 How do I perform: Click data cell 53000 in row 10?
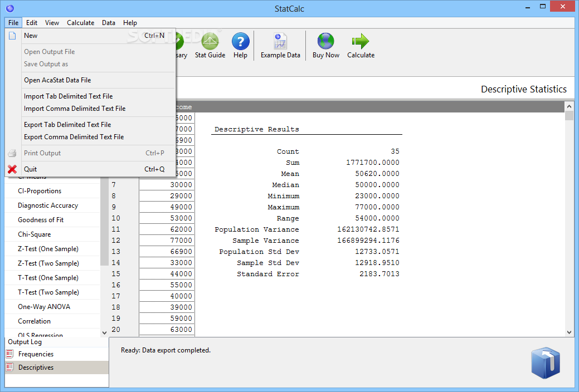tap(167, 218)
